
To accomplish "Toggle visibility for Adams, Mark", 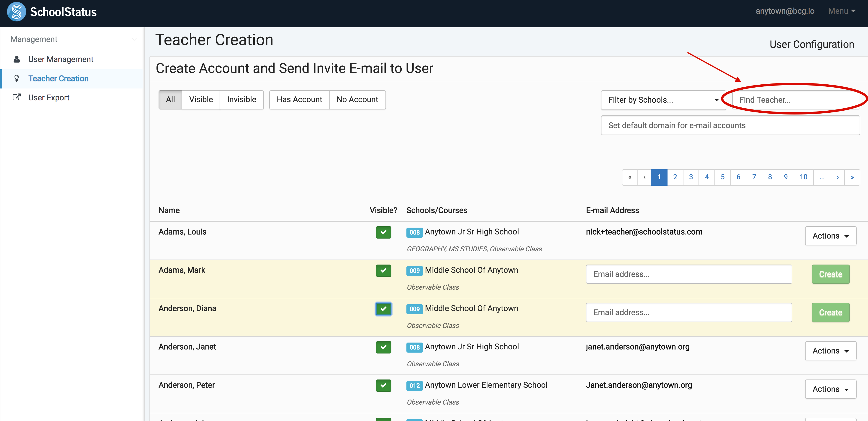I will click(x=383, y=270).
